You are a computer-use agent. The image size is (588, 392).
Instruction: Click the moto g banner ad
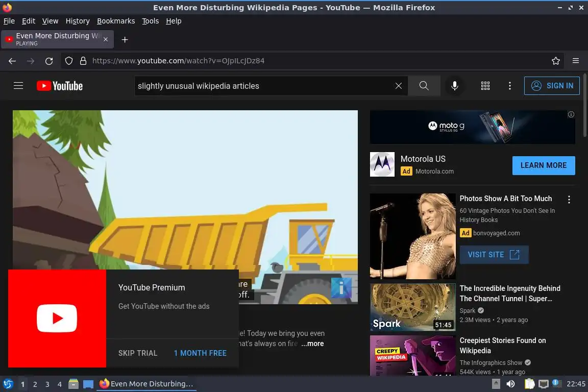[472, 127]
